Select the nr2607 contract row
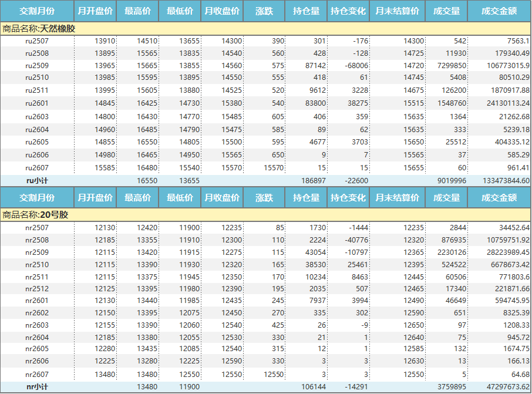The height and width of the screenshot is (394, 532). (37, 374)
